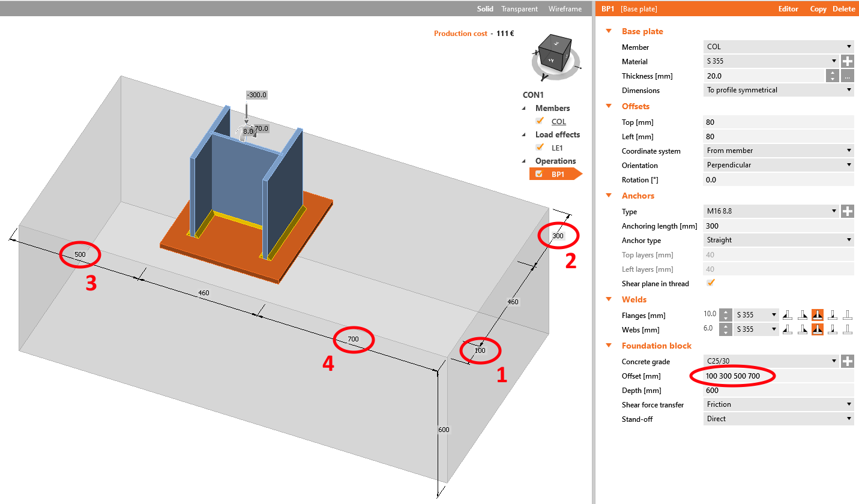Open the Concrete grade dropdown
This screenshot has height=504, width=859.
tap(834, 361)
